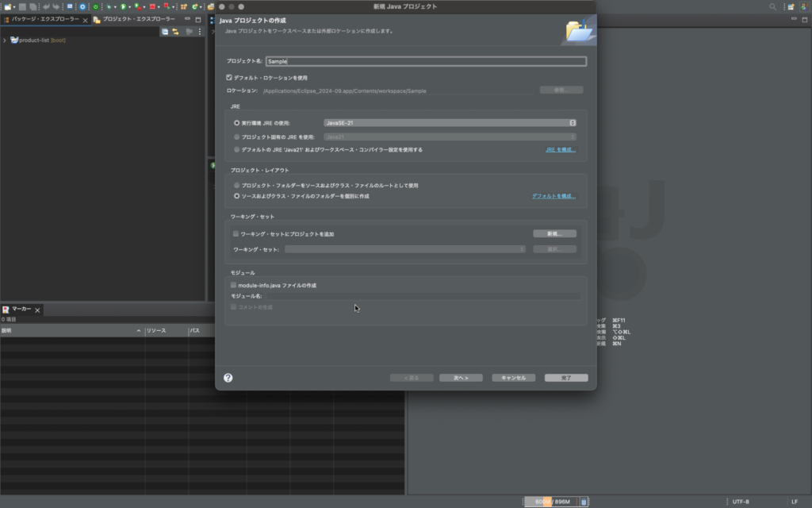Open the working sets combo box
This screenshot has height=508, width=812.
click(405, 249)
